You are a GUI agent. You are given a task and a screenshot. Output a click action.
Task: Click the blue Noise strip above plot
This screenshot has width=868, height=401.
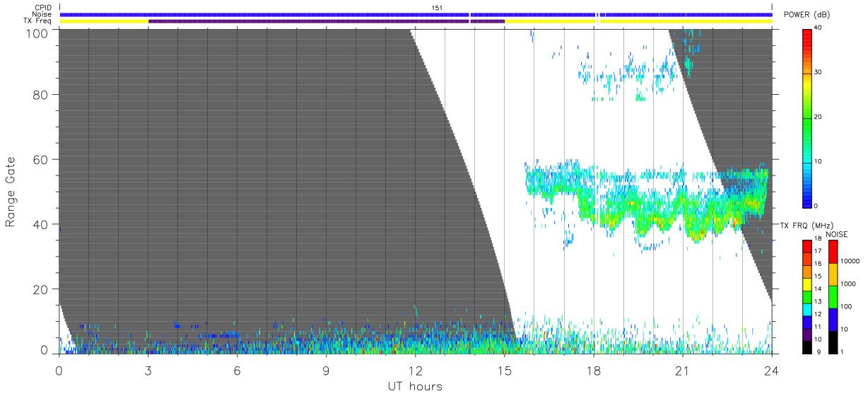(x=416, y=14)
